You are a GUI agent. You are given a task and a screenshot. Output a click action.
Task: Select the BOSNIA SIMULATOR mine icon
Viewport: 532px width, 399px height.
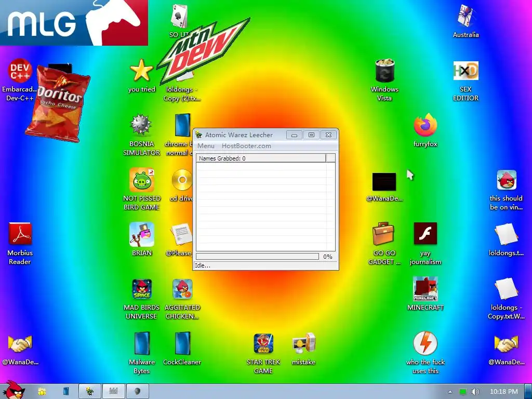(x=141, y=135)
